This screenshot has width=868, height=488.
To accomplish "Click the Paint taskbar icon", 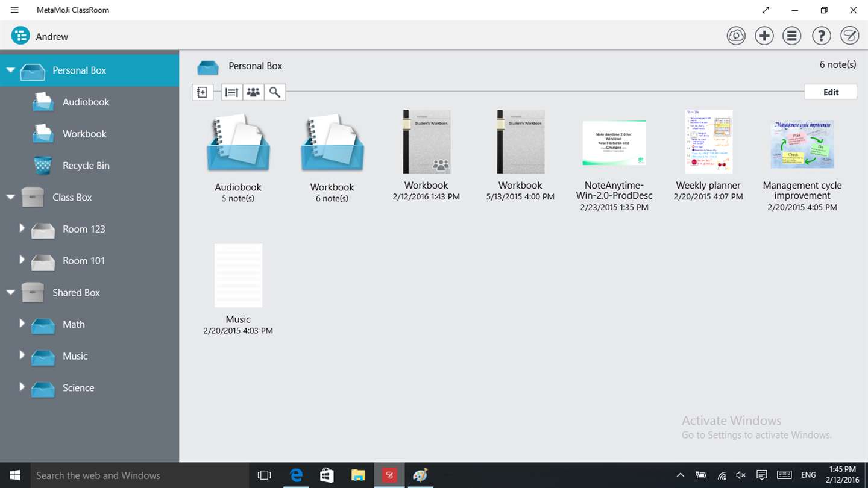I will (x=420, y=475).
